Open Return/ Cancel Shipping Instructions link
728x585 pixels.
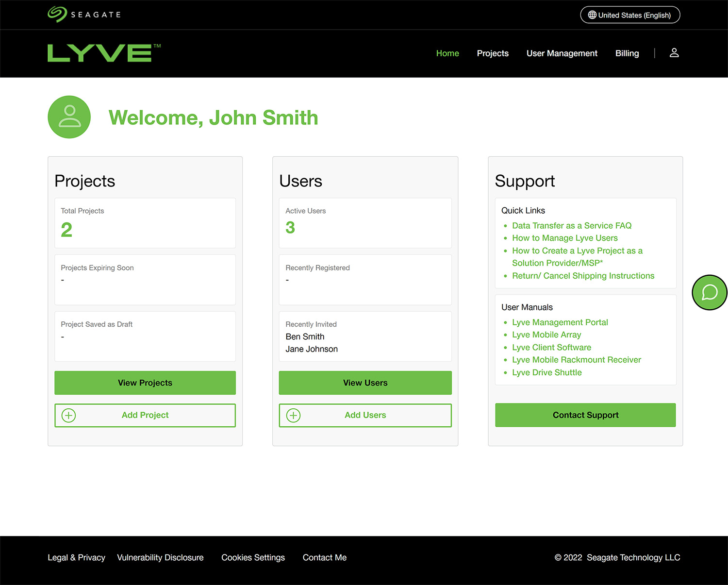coord(583,276)
